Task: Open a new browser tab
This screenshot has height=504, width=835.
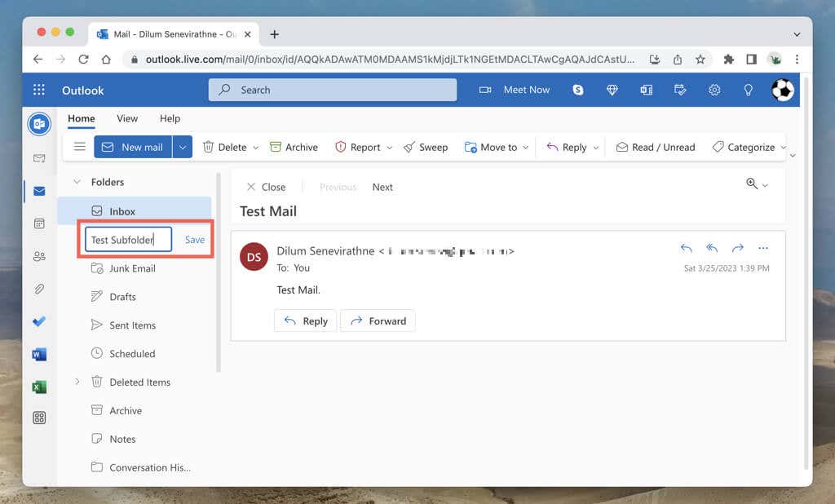Action: click(274, 34)
